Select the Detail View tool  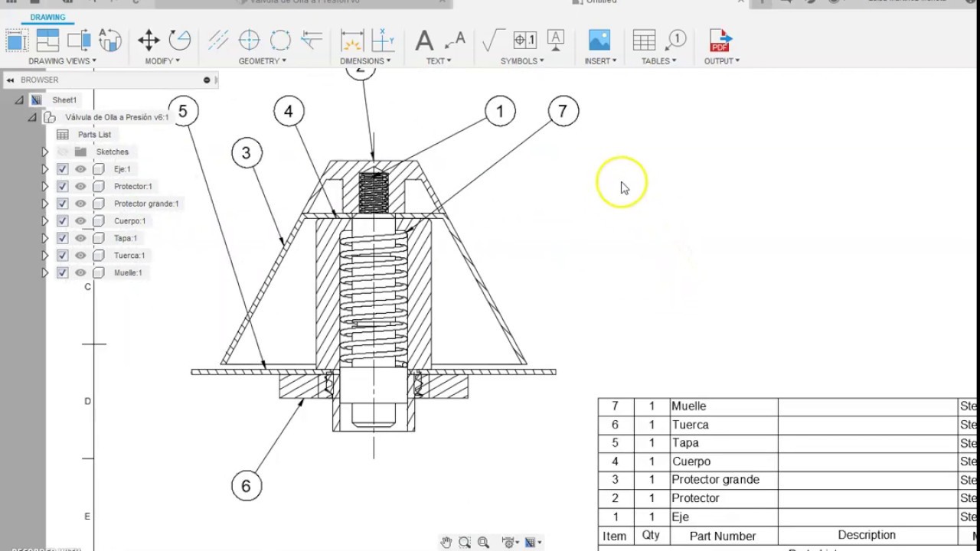tap(109, 40)
